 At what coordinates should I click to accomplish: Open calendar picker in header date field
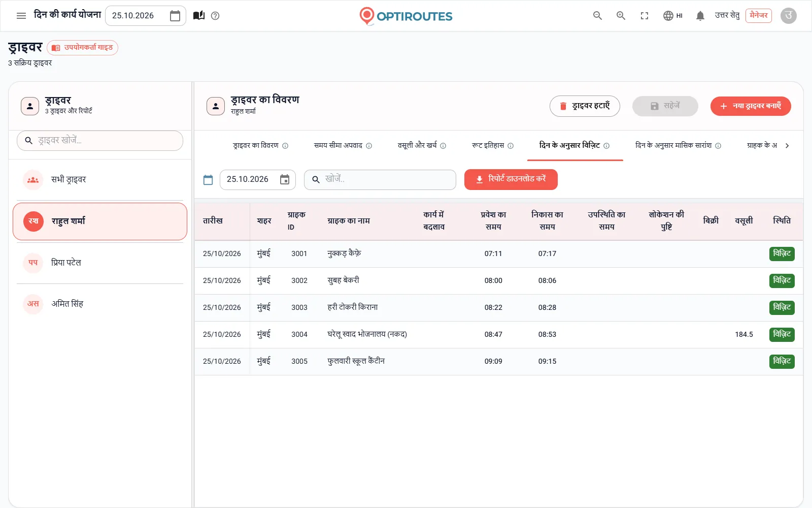(175, 16)
